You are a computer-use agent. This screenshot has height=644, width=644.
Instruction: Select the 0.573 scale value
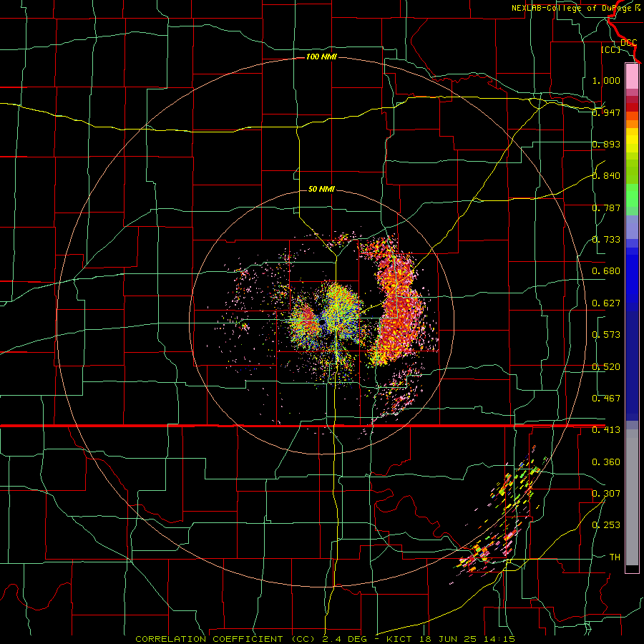[606, 335]
